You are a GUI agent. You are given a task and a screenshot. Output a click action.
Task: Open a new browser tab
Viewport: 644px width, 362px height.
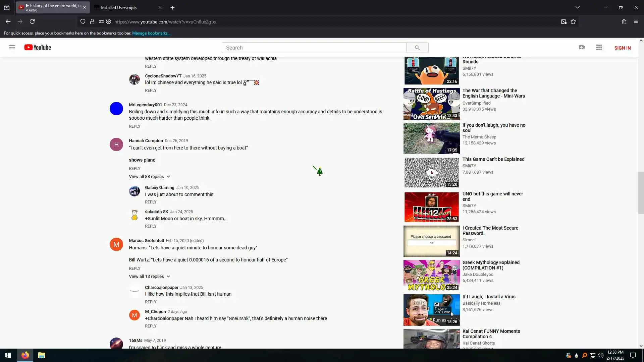pyautogui.click(x=172, y=7)
